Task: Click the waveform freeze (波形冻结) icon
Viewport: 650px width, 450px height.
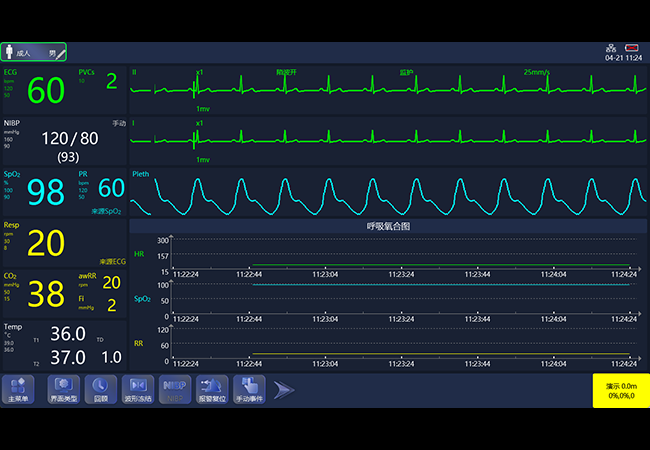Action: click(138, 389)
